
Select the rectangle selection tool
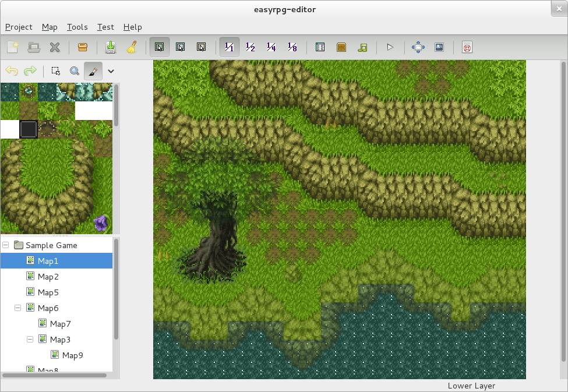click(55, 71)
